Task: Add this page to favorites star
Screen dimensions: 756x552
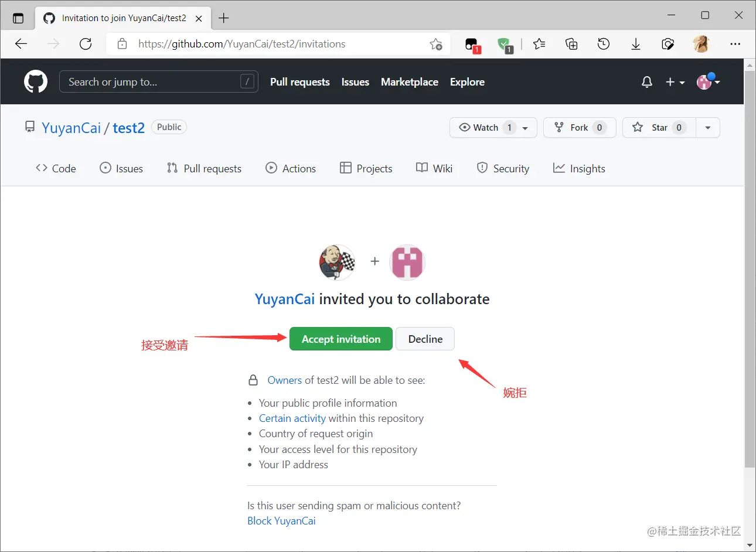Action: (x=435, y=44)
